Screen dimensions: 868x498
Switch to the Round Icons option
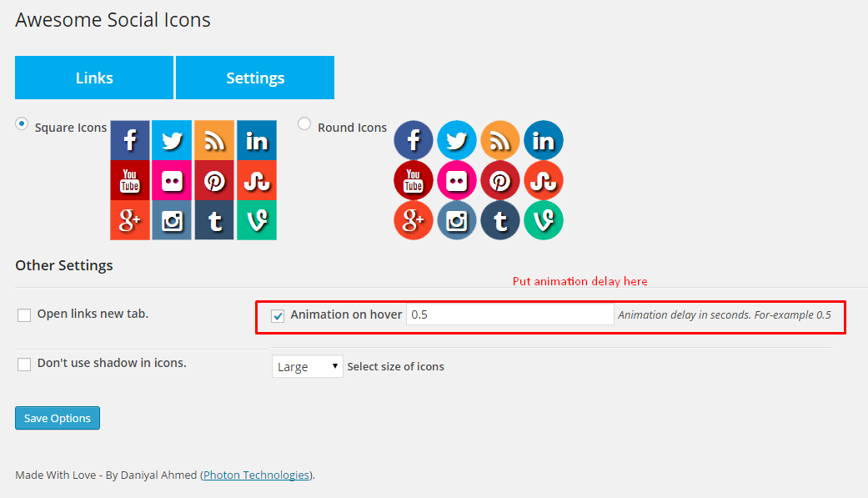304,123
